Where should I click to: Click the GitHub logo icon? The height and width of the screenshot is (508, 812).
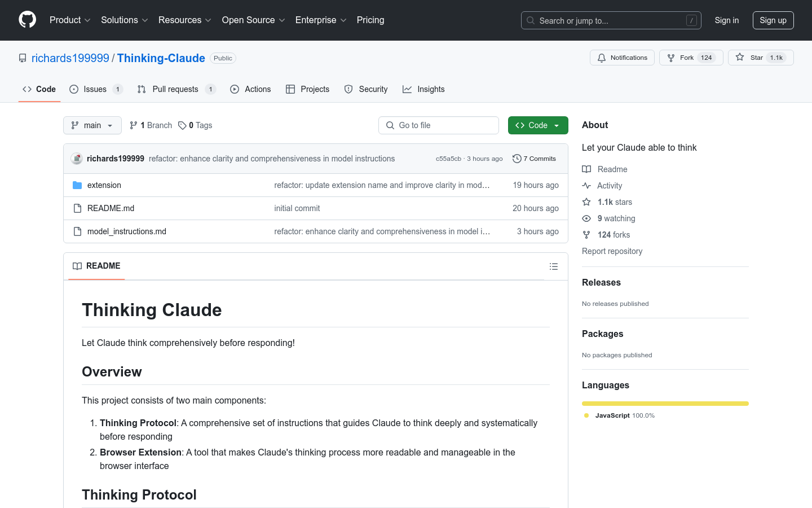click(27, 20)
